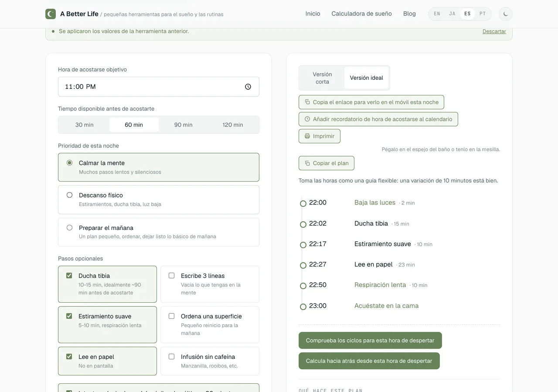
Task: Switch to 'Versión ideal' tab
Action: (367, 78)
